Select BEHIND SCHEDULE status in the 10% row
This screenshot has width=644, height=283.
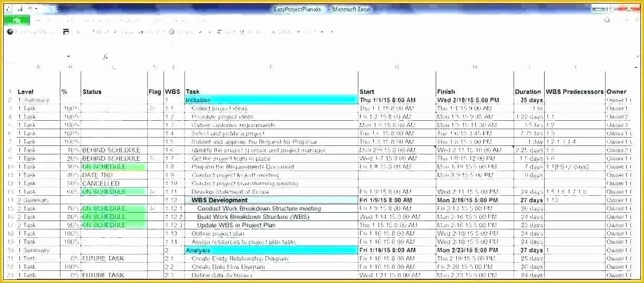(x=114, y=150)
